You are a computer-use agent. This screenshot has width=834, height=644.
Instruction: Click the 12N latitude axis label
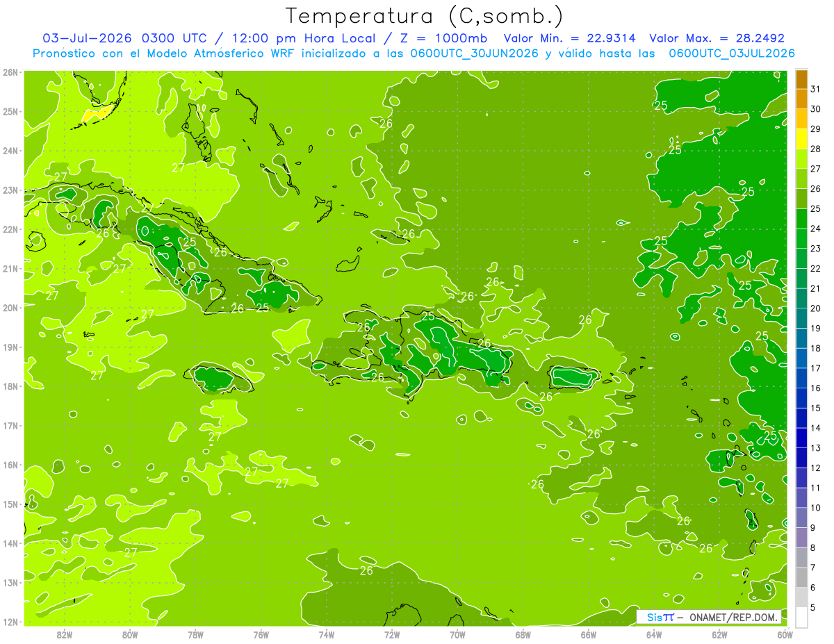(x=10, y=622)
